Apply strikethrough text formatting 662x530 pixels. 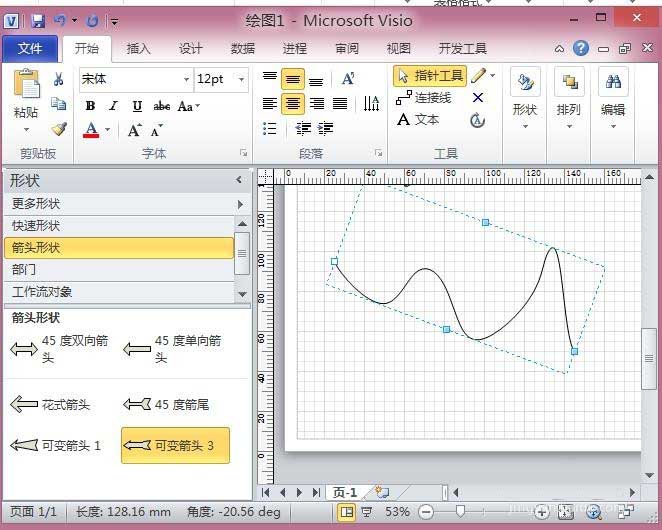pyautogui.click(x=161, y=106)
